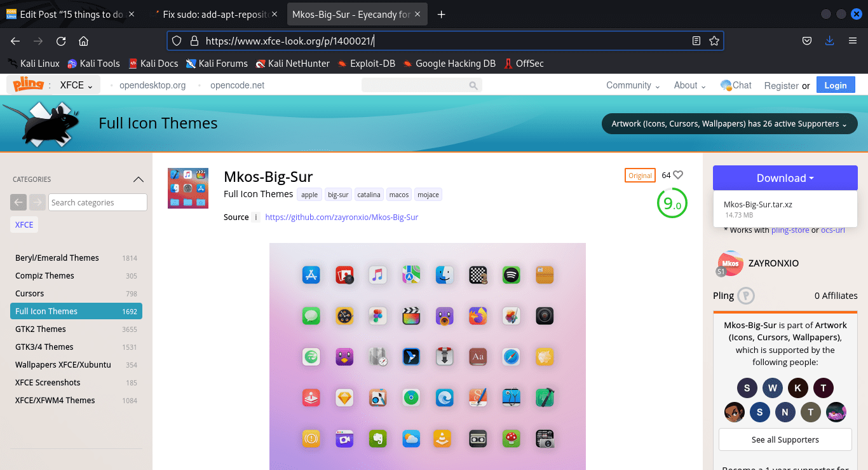This screenshot has width=868, height=470.
Task: Open supporter avatar labeled K
Action: [x=798, y=388]
